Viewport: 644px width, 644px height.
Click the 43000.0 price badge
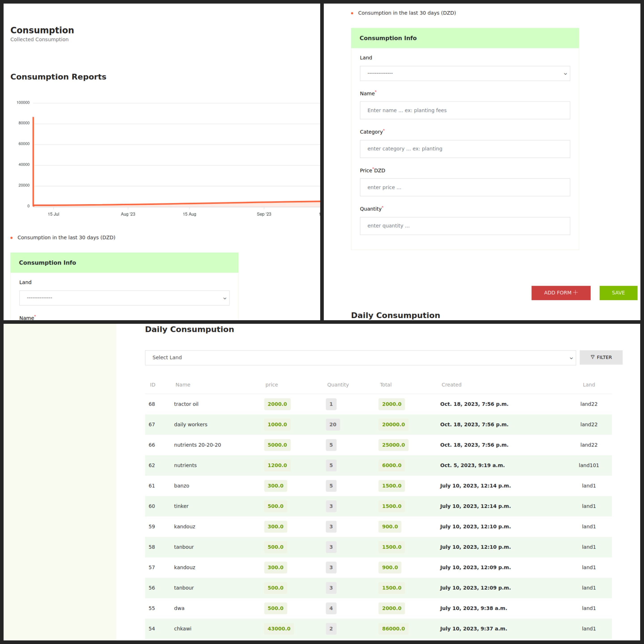279,628
